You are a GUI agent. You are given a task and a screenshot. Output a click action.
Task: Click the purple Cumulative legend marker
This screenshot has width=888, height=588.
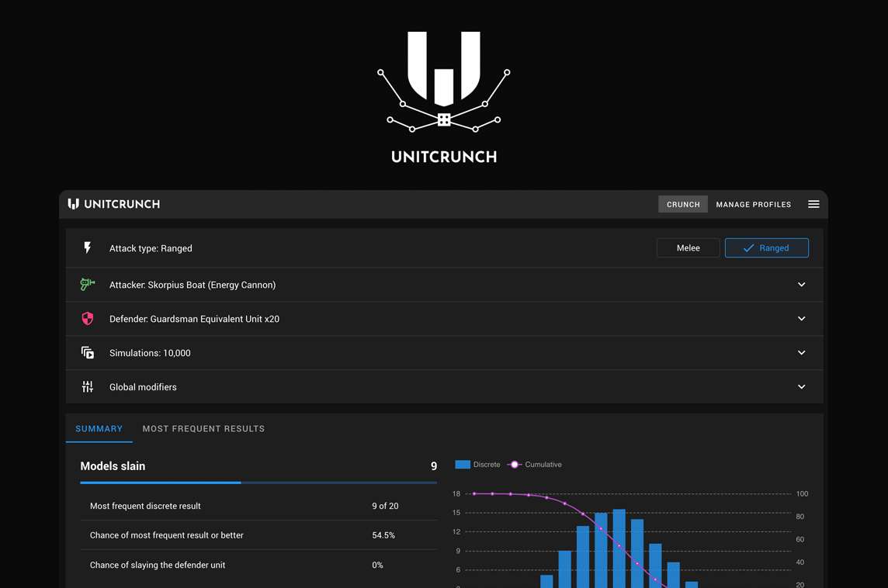514,465
